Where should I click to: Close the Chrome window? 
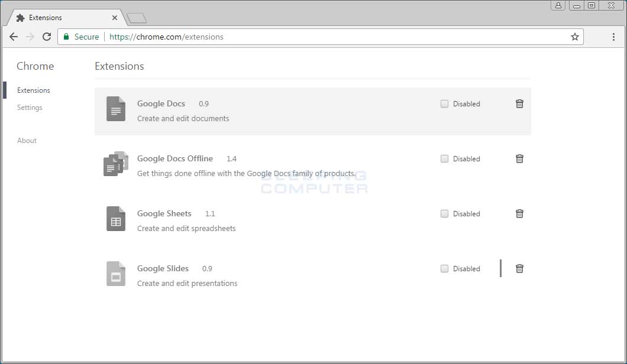click(x=612, y=5)
